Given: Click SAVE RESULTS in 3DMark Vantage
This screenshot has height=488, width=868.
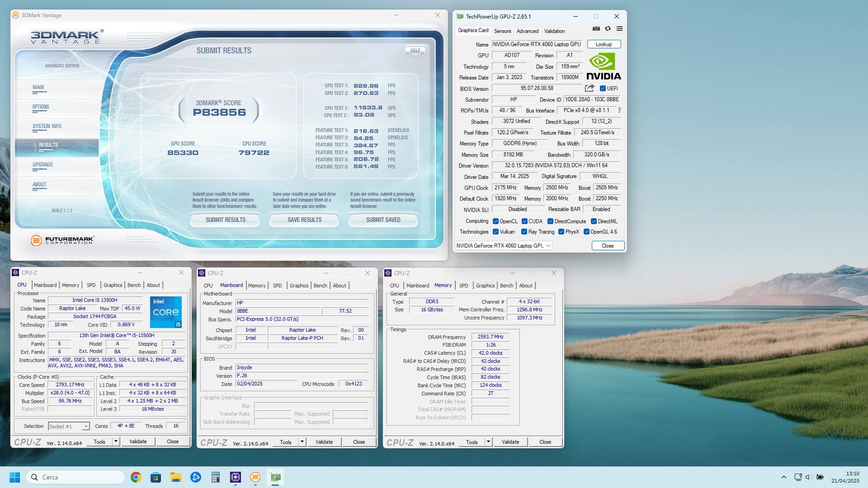Looking at the screenshot, I should tap(304, 220).
